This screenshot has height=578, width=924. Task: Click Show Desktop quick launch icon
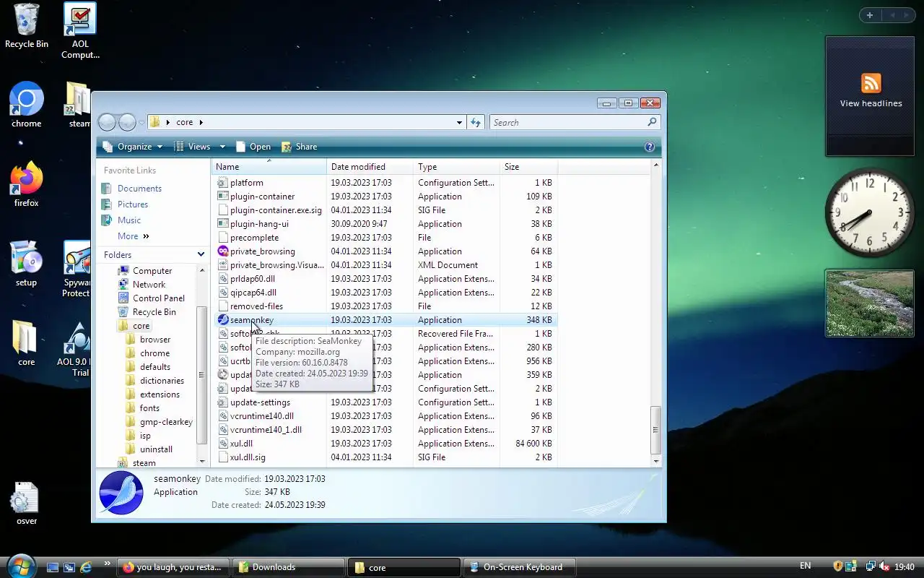53,567
